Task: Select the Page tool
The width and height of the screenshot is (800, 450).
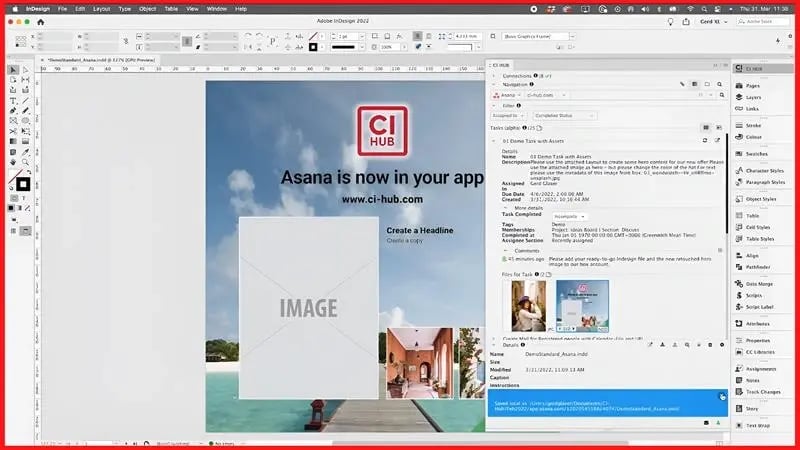Action: point(13,80)
